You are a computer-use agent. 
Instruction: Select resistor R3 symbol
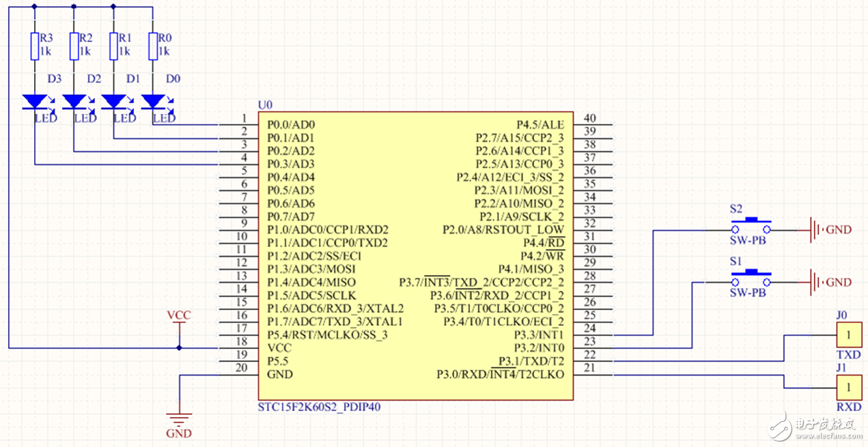point(35,45)
